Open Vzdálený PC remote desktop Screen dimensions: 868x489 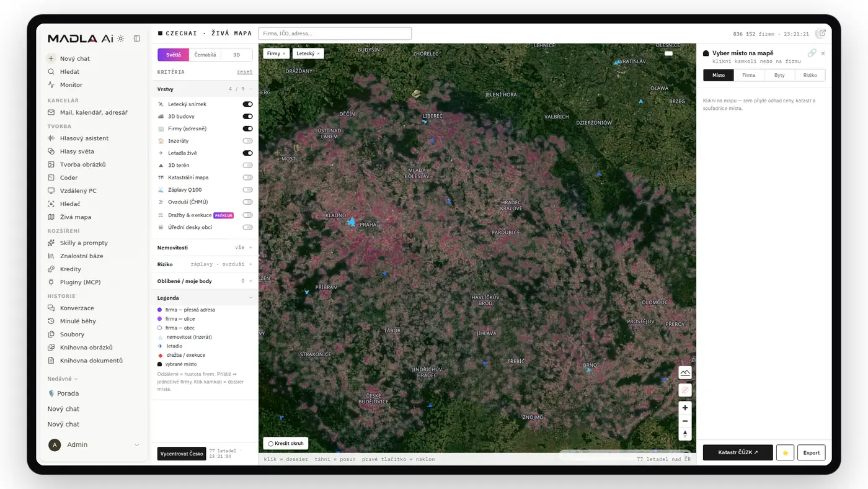(x=78, y=191)
